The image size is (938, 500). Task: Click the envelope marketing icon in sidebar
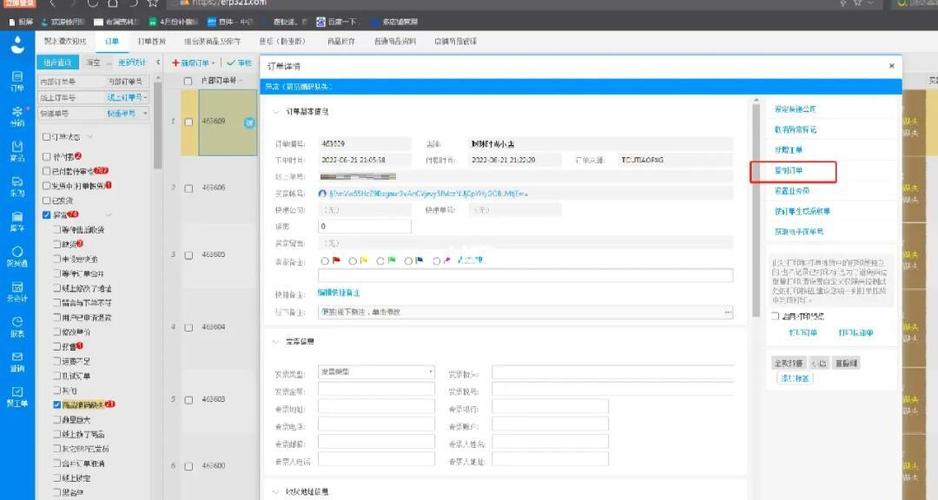(x=17, y=361)
